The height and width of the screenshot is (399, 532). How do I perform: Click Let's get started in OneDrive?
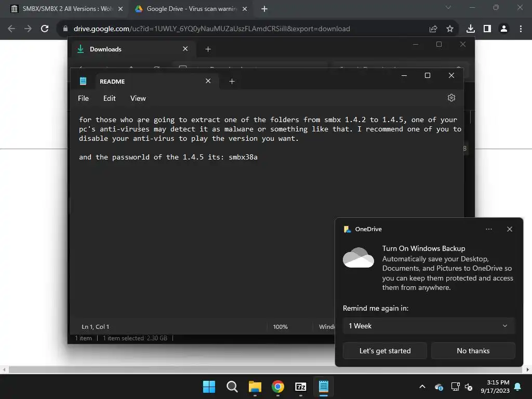pyautogui.click(x=385, y=351)
